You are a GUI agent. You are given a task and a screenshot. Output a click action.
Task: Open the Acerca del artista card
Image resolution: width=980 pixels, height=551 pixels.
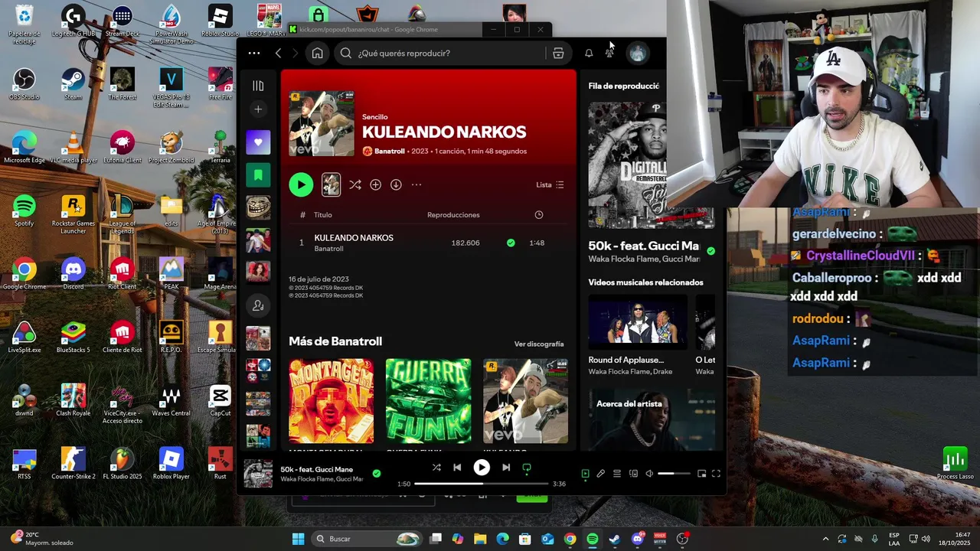pos(652,419)
